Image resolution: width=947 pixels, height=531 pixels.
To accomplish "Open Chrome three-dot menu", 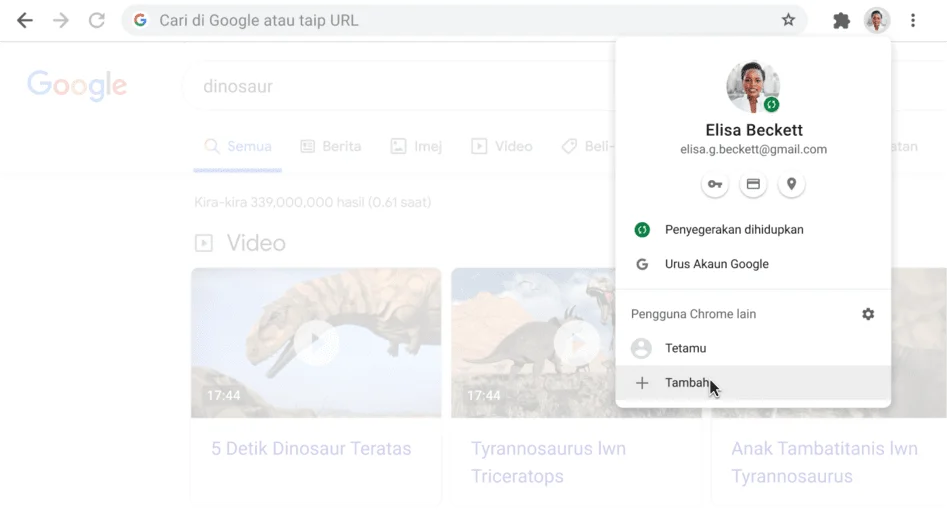I will [913, 20].
